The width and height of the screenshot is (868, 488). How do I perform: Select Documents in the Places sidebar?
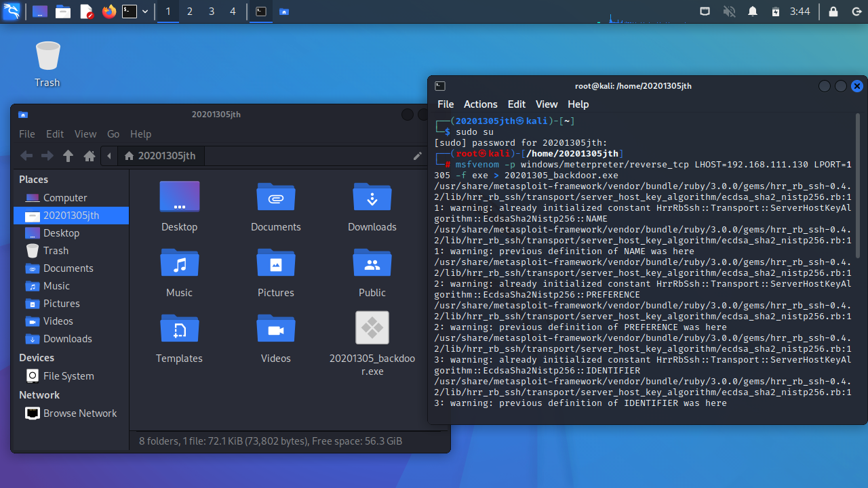point(71,268)
